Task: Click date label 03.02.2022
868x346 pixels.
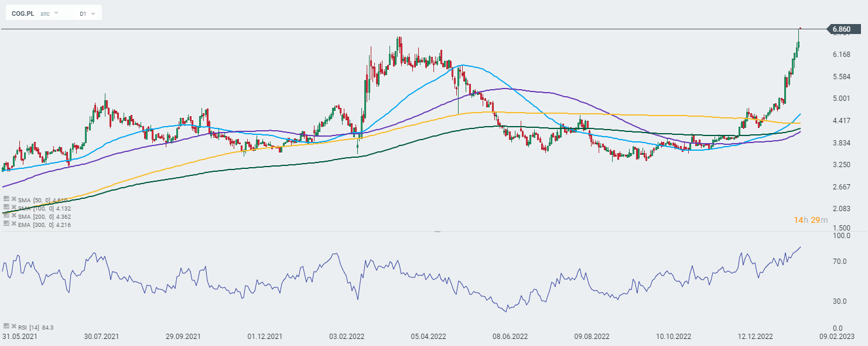Action: click(347, 337)
